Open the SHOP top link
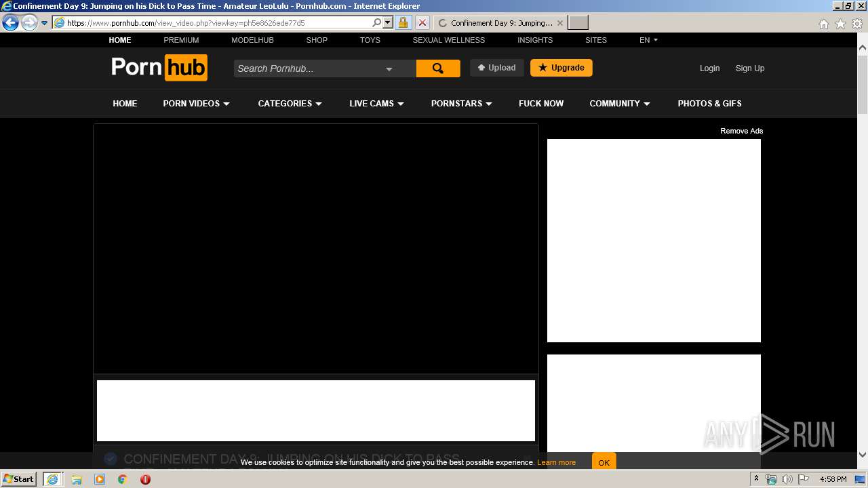The width and height of the screenshot is (868, 488). [317, 40]
